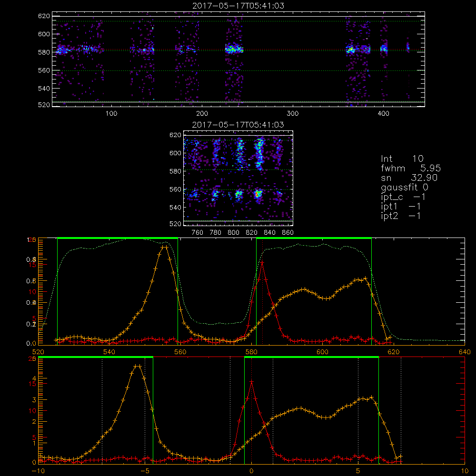Click y-axis label 540 on top spectrogram

(44, 89)
